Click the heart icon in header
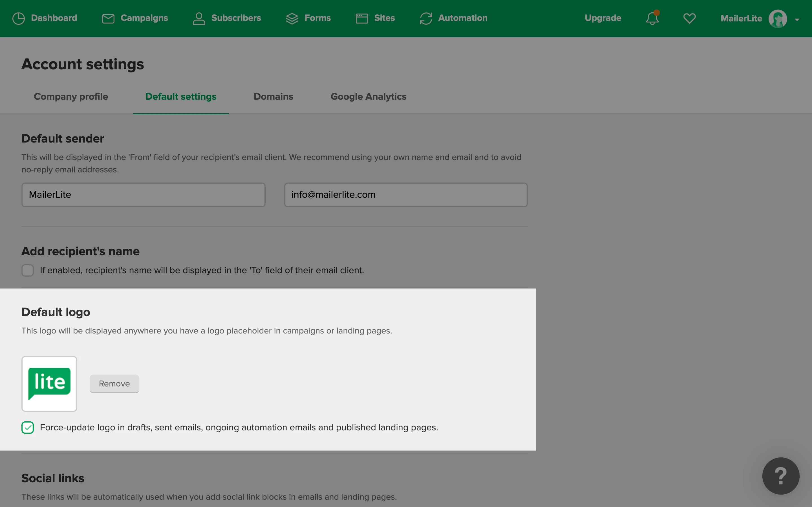Screen dimensions: 812x507 [x=689, y=18]
